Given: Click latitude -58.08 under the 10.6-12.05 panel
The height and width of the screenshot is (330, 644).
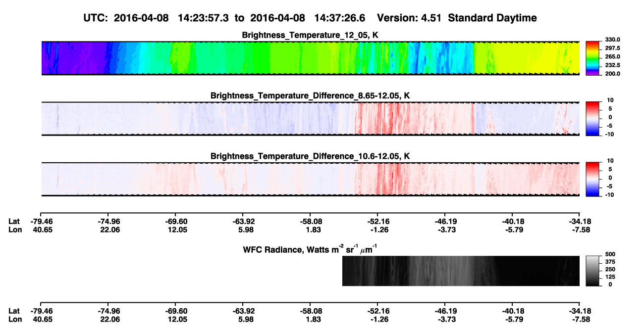Looking at the screenshot, I should 310,221.
